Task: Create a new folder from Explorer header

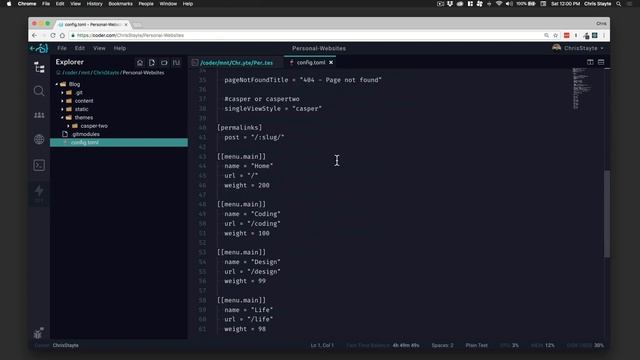Action: coord(164,62)
